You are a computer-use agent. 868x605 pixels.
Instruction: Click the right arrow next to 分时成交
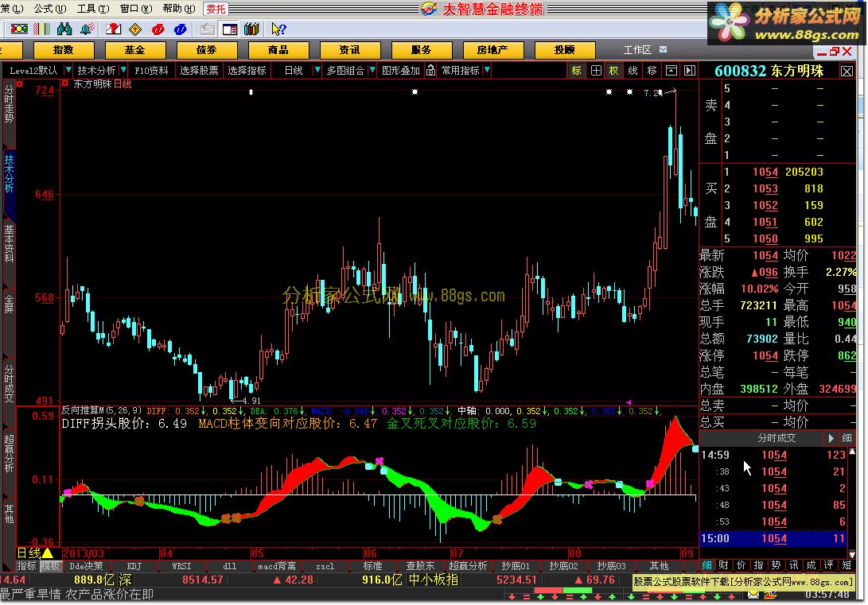tap(831, 438)
